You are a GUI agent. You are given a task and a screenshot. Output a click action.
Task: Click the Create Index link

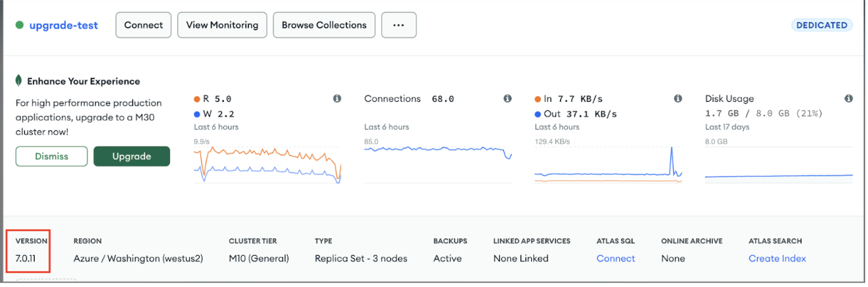(x=777, y=259)
